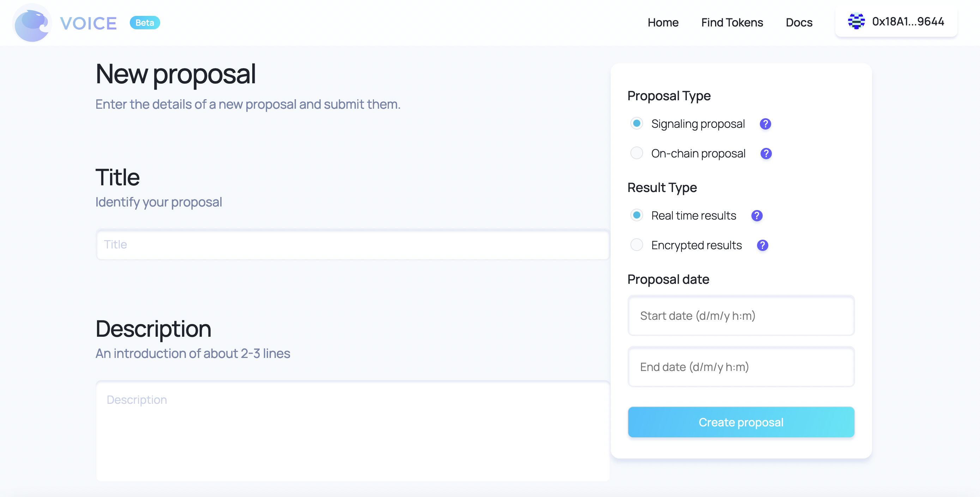Open help for On-chain proposal

pos(766,154)
